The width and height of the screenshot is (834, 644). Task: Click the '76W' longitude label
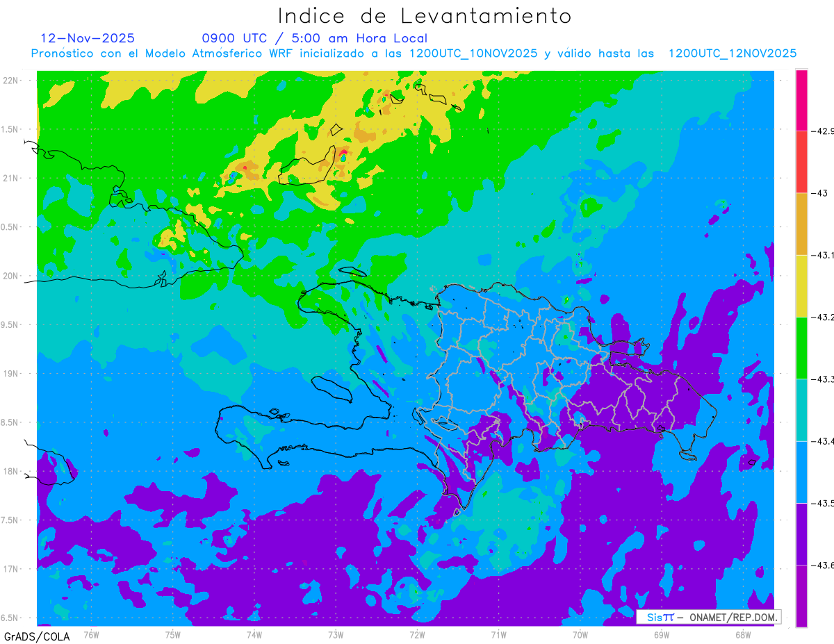91,634
